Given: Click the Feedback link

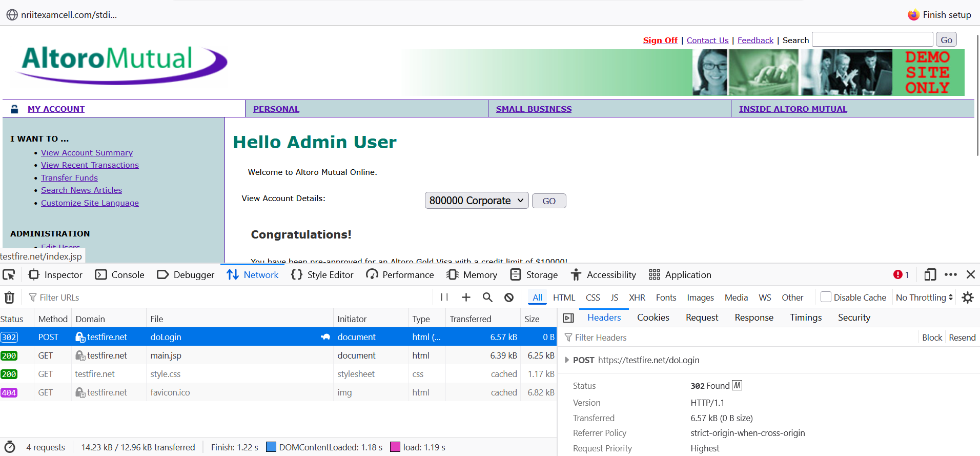Looking at the screenshot, I should coord(756,40).
